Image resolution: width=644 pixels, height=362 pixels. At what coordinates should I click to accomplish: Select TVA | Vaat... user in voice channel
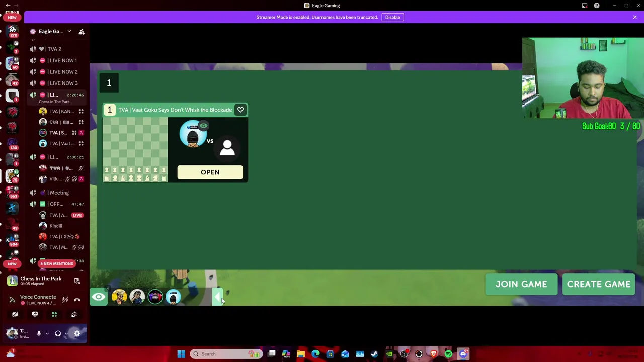[x=62, y=144]
